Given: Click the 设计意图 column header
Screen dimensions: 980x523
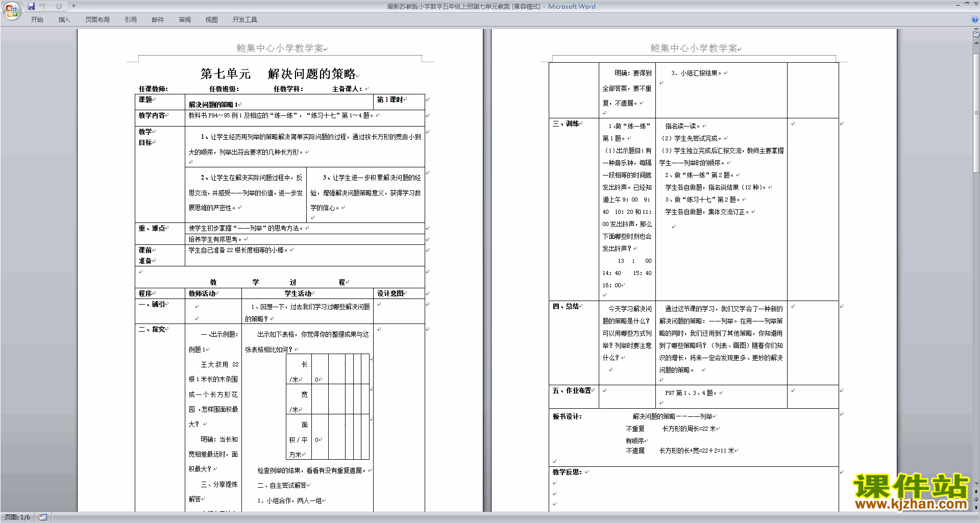Looking at the screenshot, I should click(390, 294).
